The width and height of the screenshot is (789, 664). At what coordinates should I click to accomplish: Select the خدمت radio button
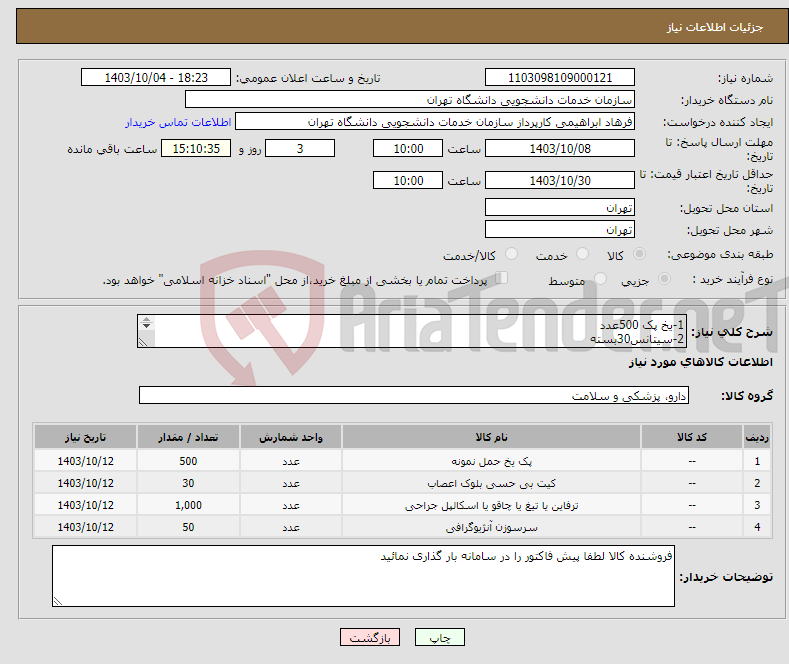click(582, 254)
